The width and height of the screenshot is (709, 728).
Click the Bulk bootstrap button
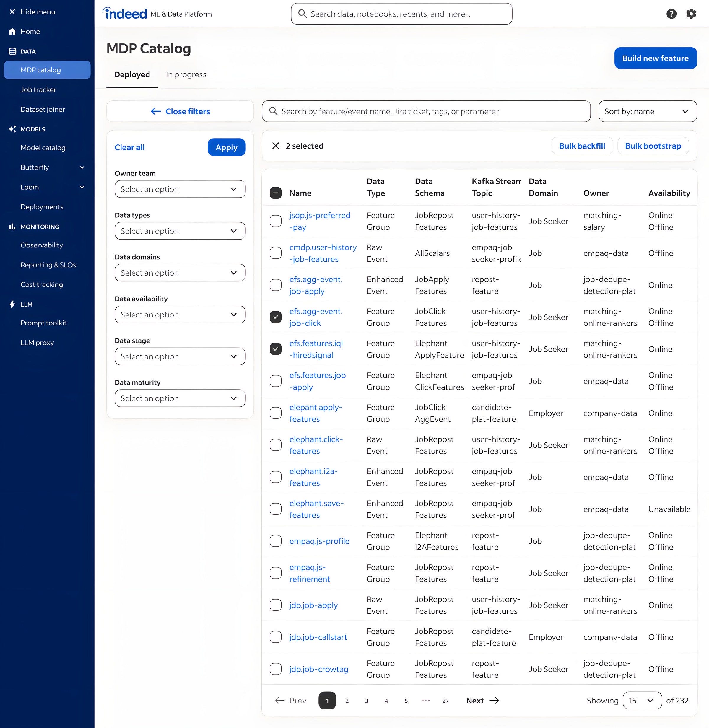[653, 146]
